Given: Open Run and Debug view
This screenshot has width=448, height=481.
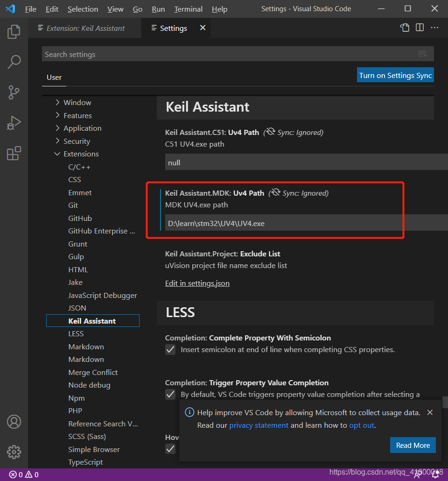Looking at the screenshot, I should (x=14, y=123).
